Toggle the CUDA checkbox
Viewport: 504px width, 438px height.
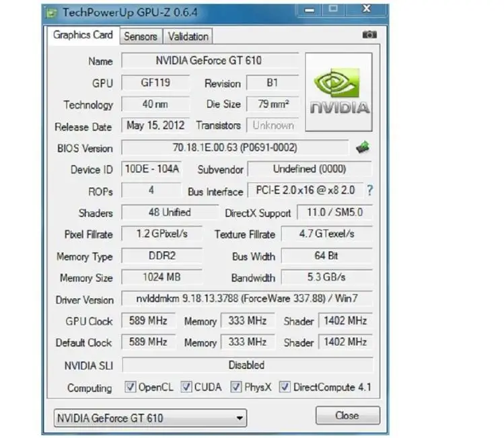[186, 387]
